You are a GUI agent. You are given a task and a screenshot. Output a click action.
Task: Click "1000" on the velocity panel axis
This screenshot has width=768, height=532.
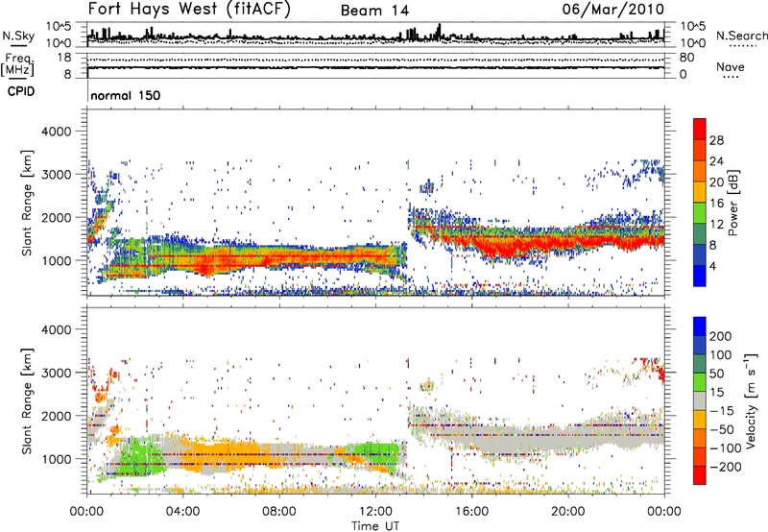[x=56, y=459]
